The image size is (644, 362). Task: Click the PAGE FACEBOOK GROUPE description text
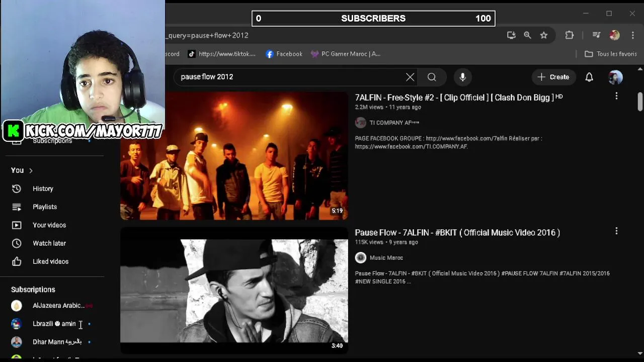coord(448,142)
